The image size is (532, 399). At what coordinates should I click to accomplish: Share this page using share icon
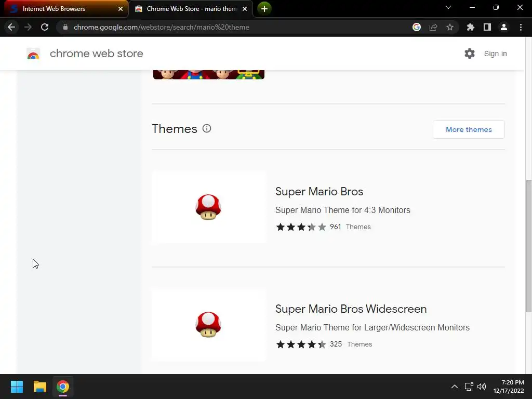tap(433, 27)
